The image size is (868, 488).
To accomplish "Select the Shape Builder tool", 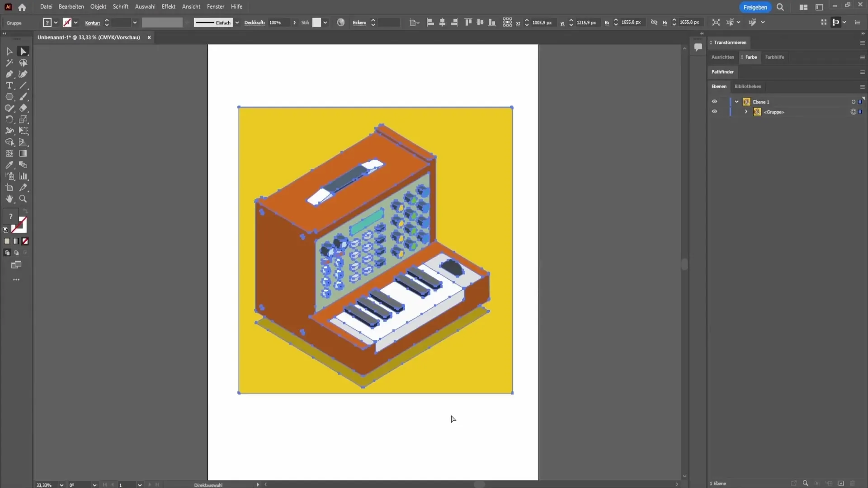I will [x=9, y=142].
